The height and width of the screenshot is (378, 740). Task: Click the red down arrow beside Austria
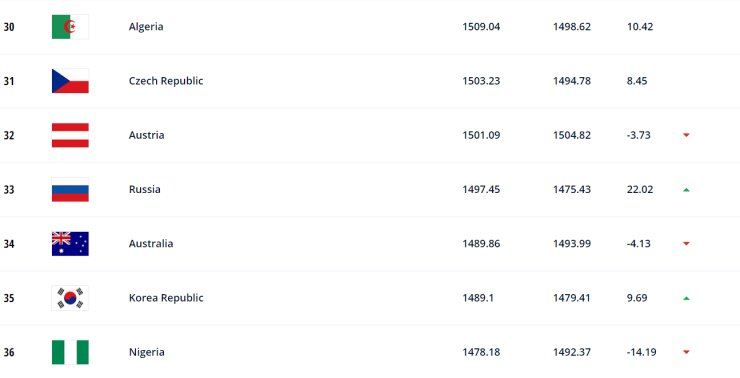click(686, 135)
